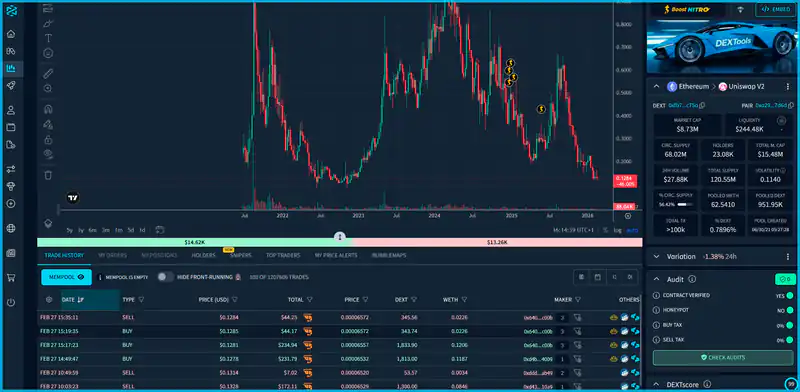This screenshot has height=392, width=800.
Task: Open the TOTAL column filter
Action: [x=310, y=300]
